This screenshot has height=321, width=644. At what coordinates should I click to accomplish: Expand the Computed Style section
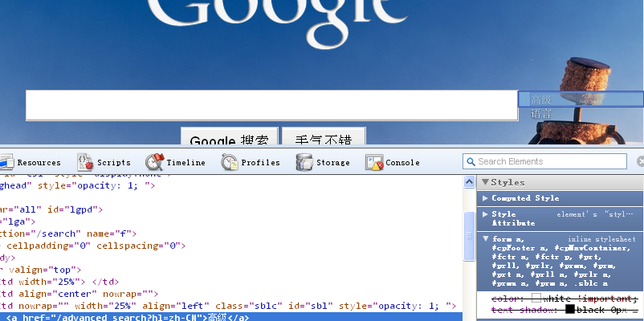point(485,198)
